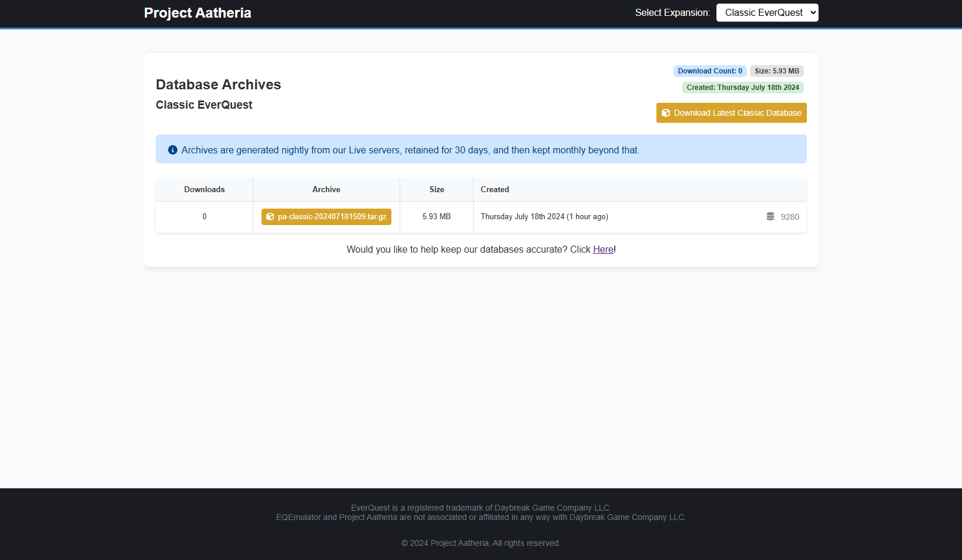Click the Created column header
The image size is (962, 560).
click(494, 189)
